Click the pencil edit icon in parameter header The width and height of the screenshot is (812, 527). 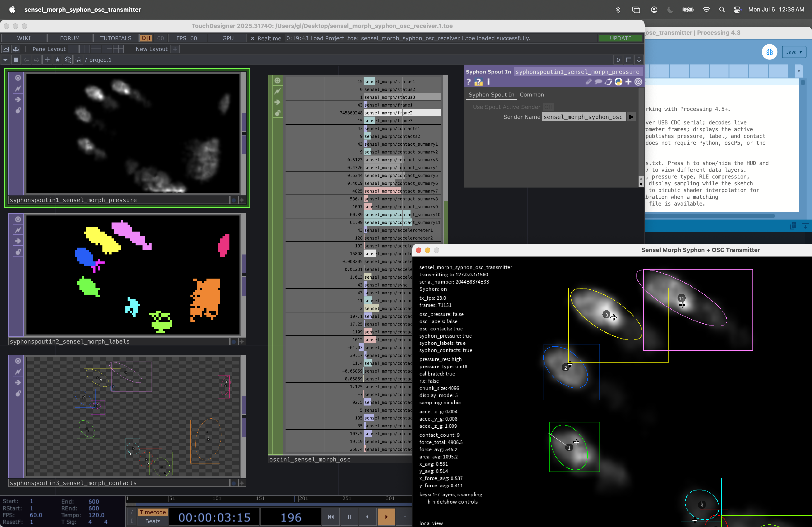pos(588,82)
